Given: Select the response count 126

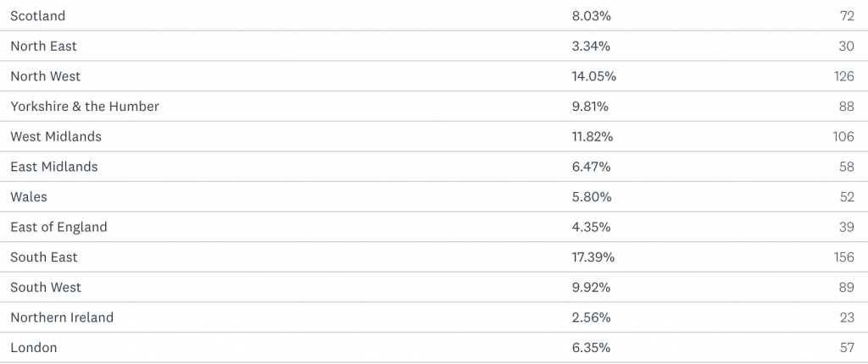Looking at the screenshot, I should pyautogui.click(x=844, y=76).
